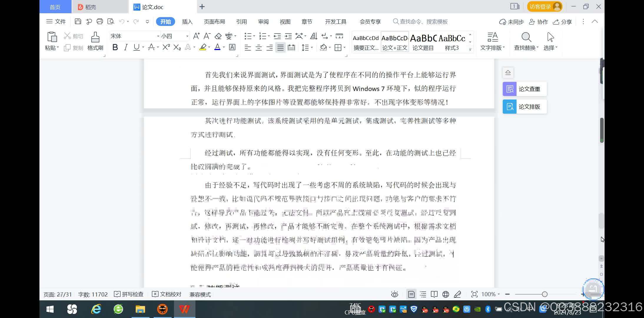
Task: Click the highlight color pen icon
Action: coord(203,47)
